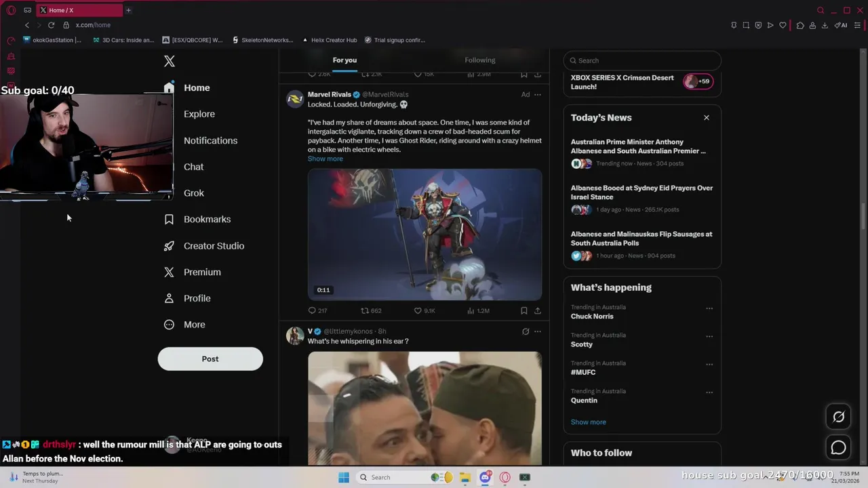Close the Today's News panel

point(707,117)
